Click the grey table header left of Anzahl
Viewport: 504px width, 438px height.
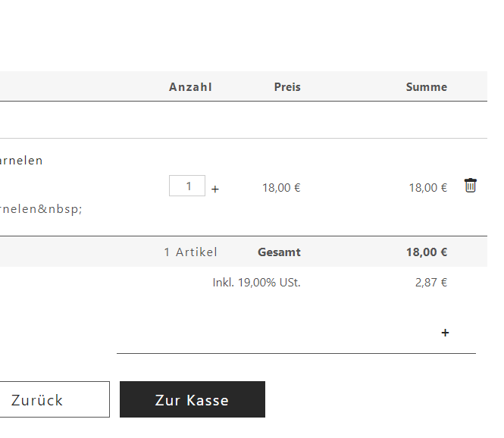[x=83, y=86]
